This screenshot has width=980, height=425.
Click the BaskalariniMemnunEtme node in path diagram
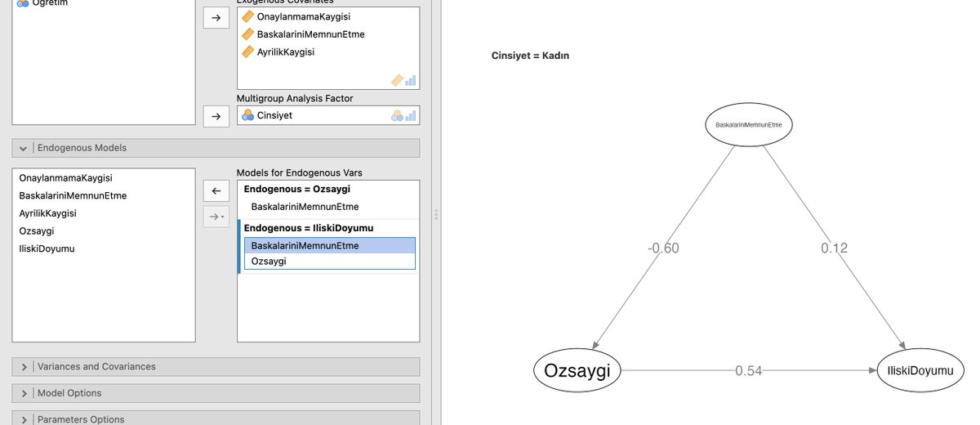coord(749,125)
